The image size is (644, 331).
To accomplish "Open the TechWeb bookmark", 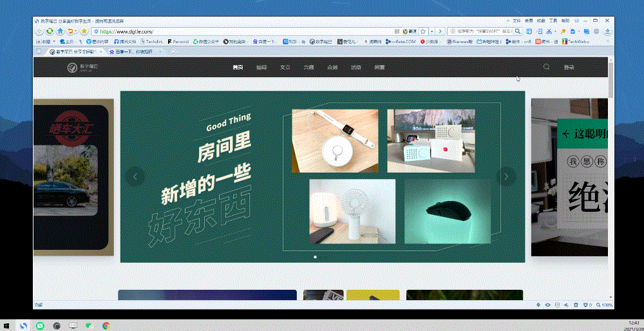I will (x=575, y=41).
